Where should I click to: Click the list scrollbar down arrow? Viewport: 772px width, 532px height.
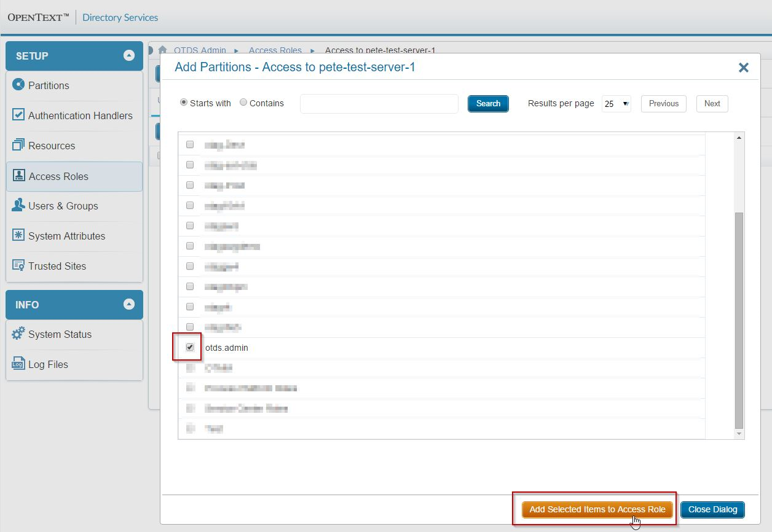[739, 434]
